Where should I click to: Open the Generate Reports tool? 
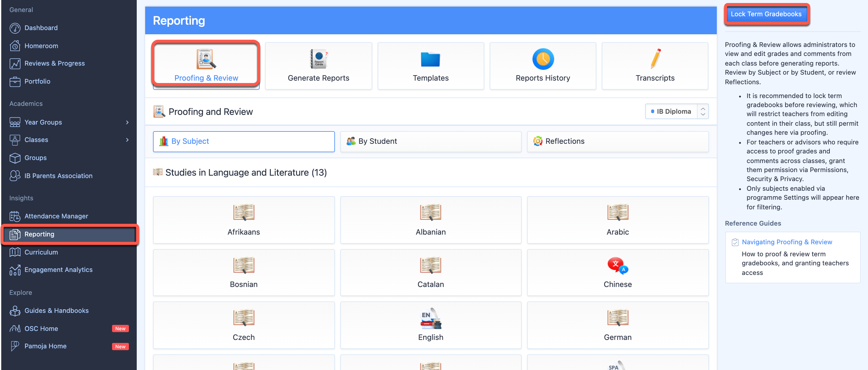coord(318,66)
